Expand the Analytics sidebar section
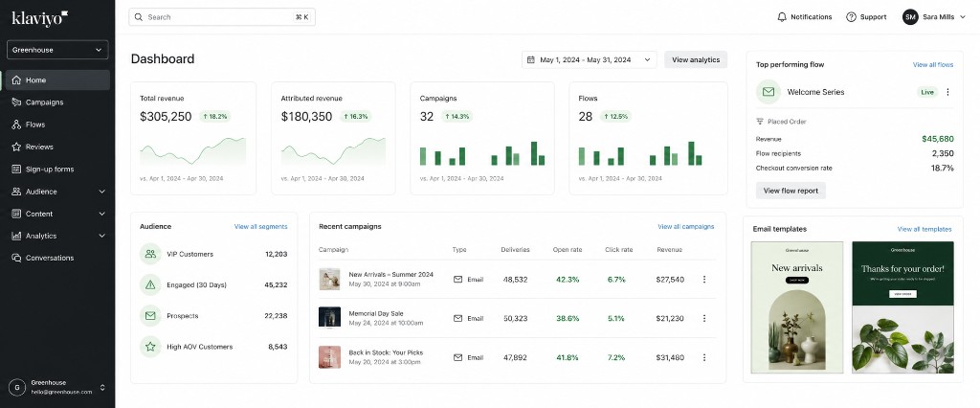The width and height of the screenshot is (980, 408). tap(101, 236)
